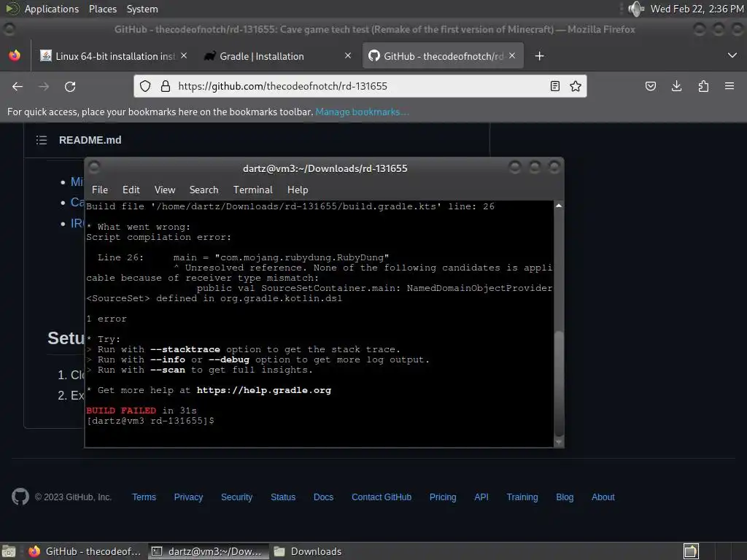Open the Terms footer link
The width and height of the screenshot is (747, 560).
click(144, 497)
